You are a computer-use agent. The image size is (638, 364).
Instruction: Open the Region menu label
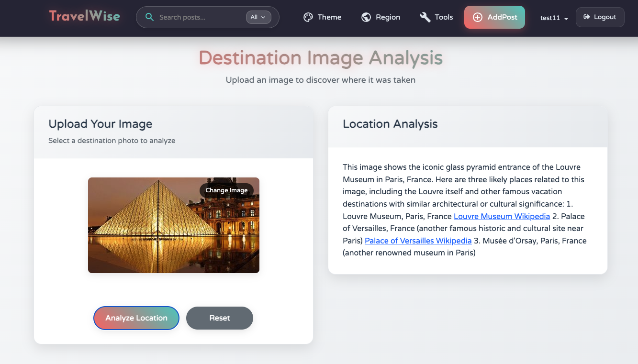pos(388,17)
